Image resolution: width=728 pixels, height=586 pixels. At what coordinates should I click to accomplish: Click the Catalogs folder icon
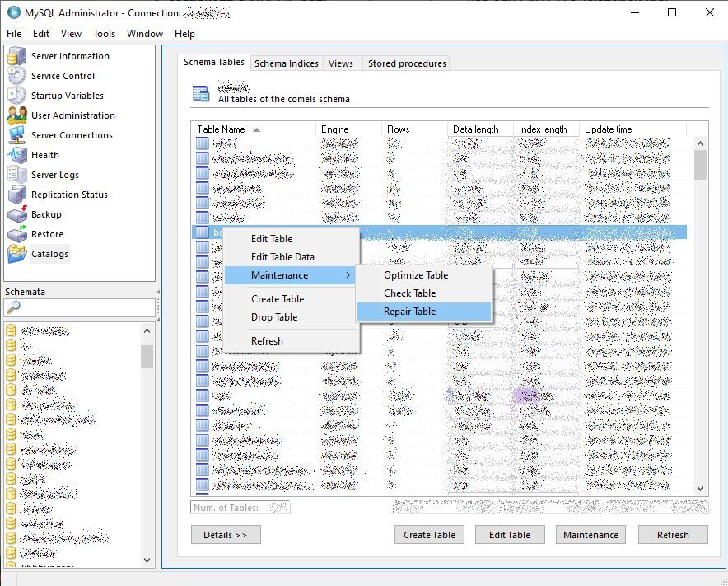16,254
